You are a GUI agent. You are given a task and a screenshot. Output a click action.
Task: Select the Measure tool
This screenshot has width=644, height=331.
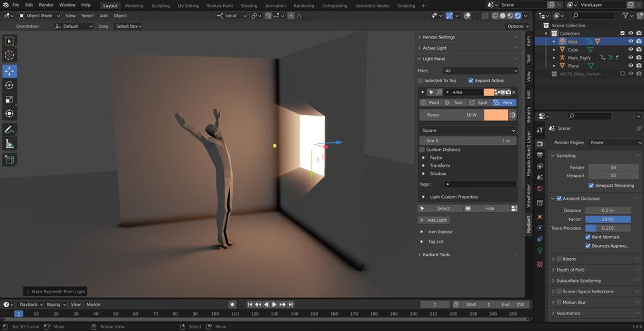9,144
